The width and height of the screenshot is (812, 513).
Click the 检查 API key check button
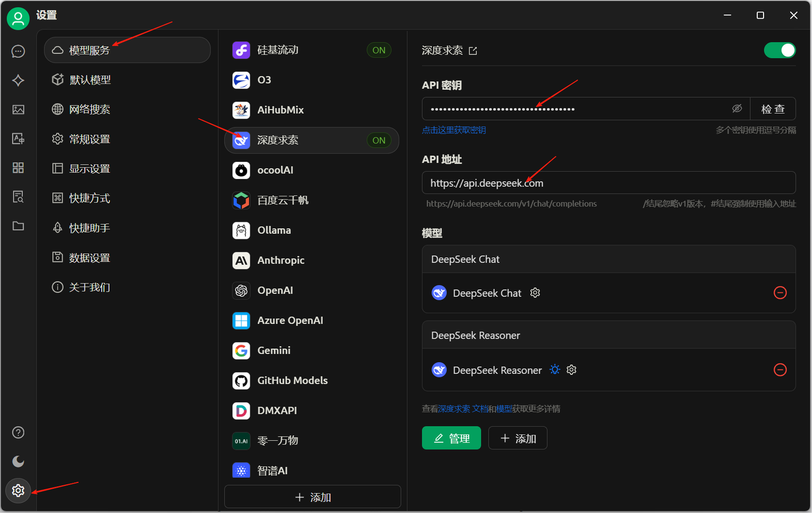[x=773, y=109]
